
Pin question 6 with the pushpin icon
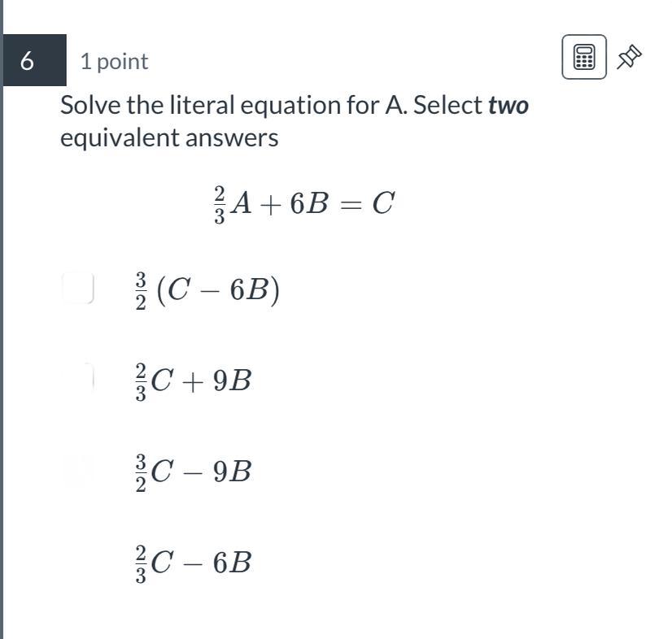(630, 57)
